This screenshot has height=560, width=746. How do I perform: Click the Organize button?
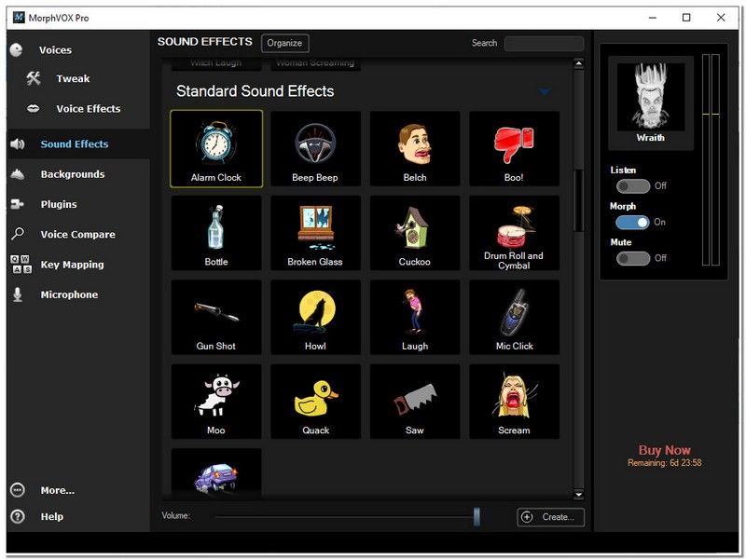click(284, 43)
